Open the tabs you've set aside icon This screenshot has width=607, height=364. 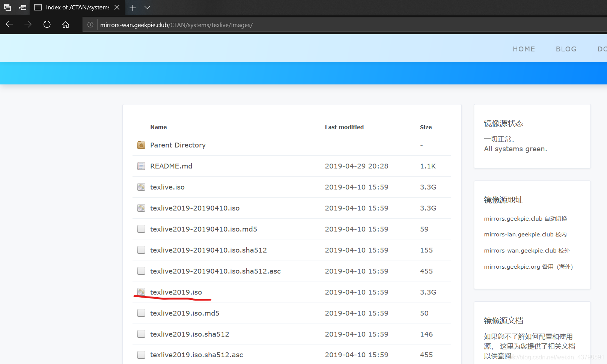pyautogui.click(x=8, y=8)
